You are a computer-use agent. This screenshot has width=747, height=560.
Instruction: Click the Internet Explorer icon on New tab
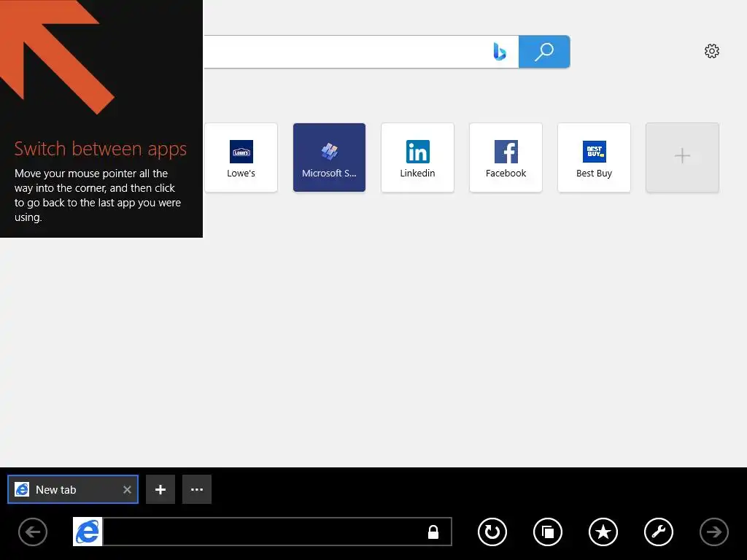click(x=22, y=489)
